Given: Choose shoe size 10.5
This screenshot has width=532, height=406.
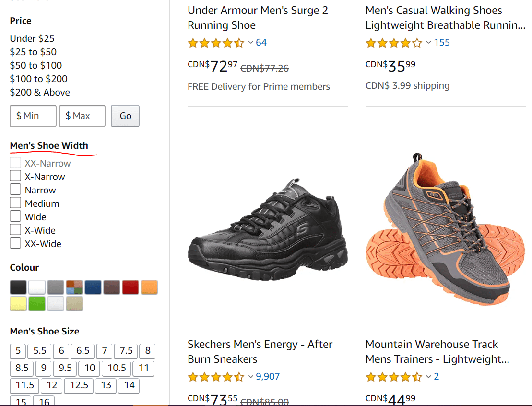Looking at the screenshot, I should (x=117, y=368).
